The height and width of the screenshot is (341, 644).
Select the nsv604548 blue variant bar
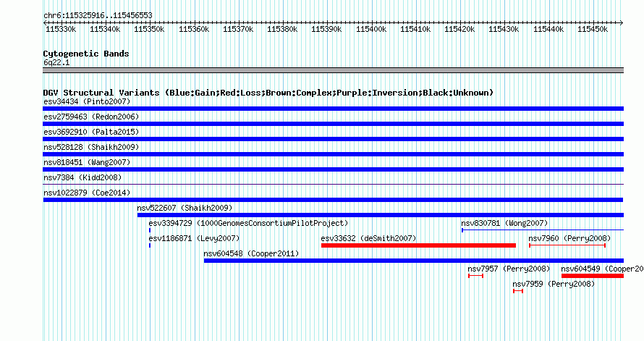click(x=414, y=261)
